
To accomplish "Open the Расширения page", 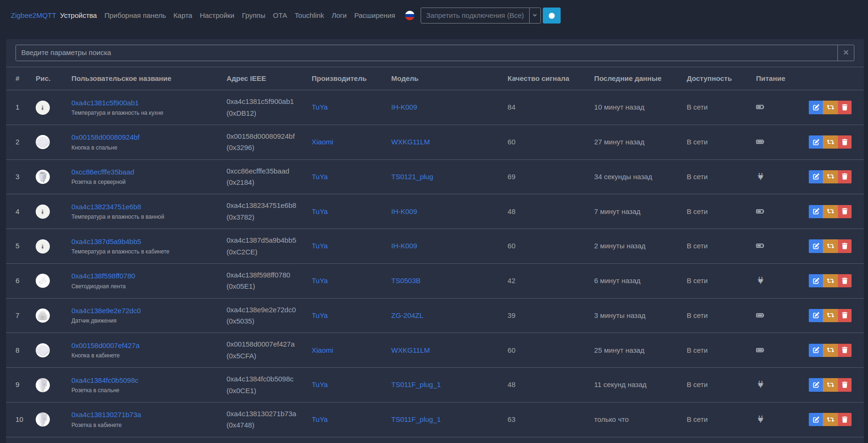I will click(375, 16).
